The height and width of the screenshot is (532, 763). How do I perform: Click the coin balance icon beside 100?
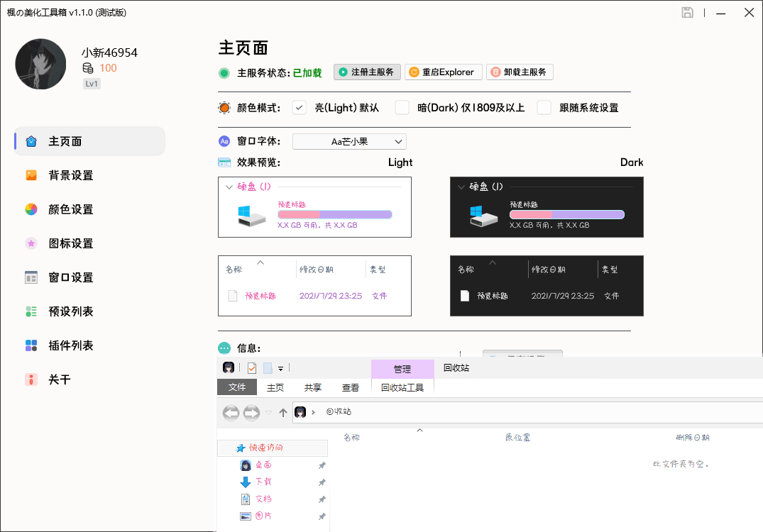(87, 68)
